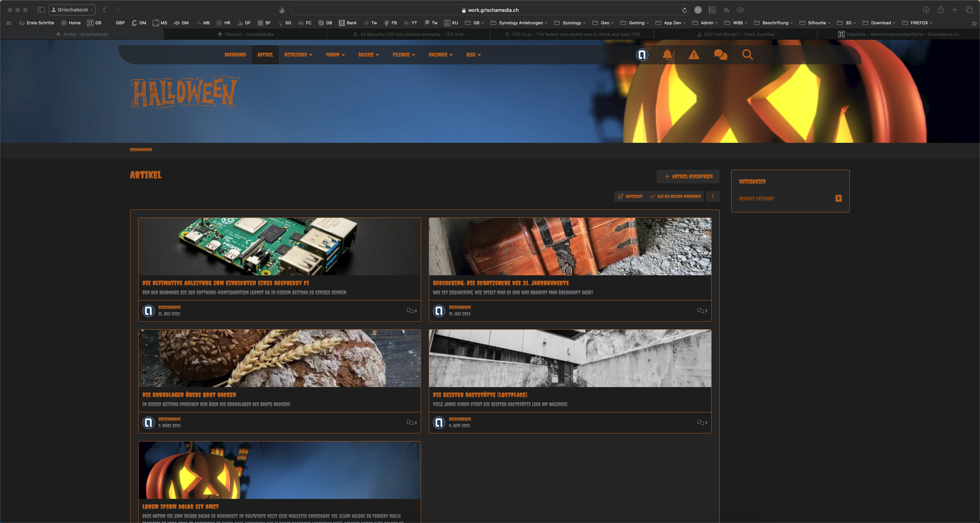Viewport: 980px width, 523px height.
Task: Click the search magnifier icon
Action: point(747,55)
